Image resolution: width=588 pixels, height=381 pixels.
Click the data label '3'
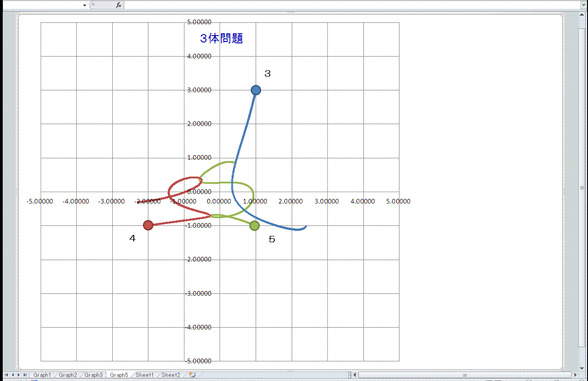click(x=268, y=73)
